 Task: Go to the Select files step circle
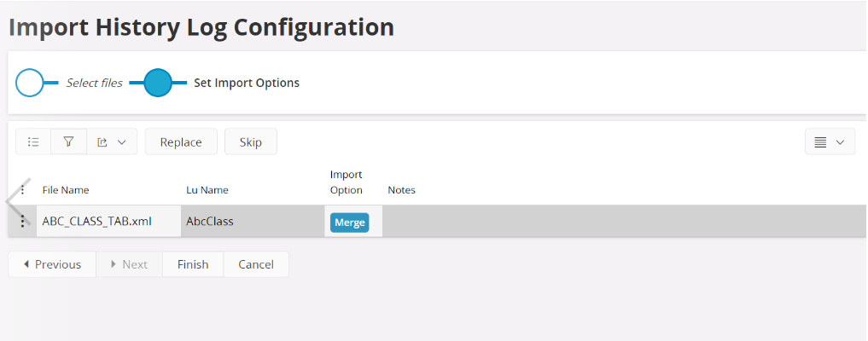(30, 83)
